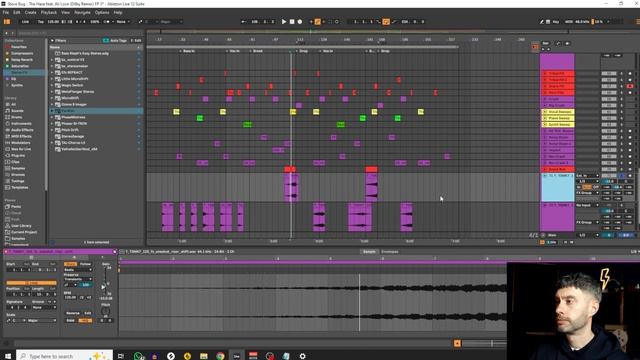Click the Follow playback icon
Viewport: 640px width, 360px height.
(x=244, y=22)
